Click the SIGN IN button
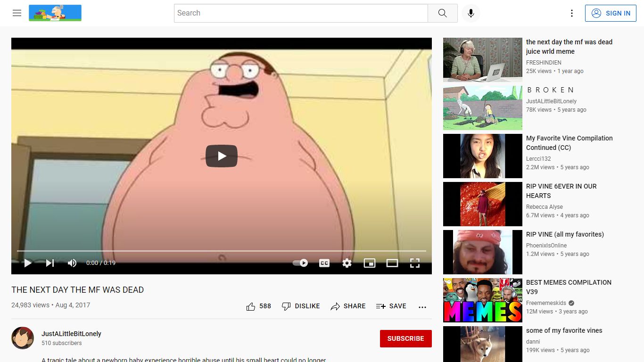The image size is (644, 362). (611, 13)
